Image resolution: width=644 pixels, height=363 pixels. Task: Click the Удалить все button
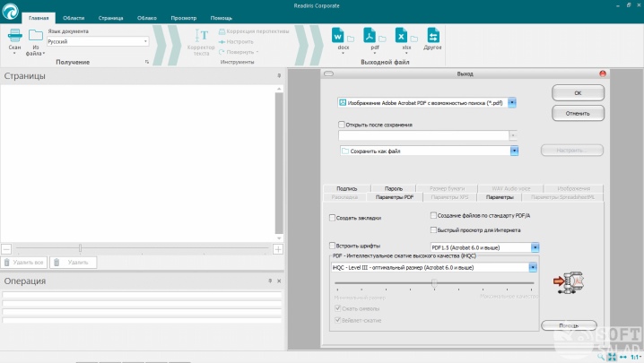[24, 263]
